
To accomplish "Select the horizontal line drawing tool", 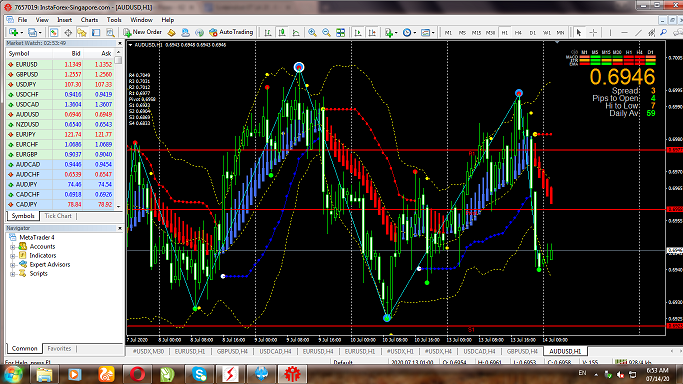I will pos(624,32).
